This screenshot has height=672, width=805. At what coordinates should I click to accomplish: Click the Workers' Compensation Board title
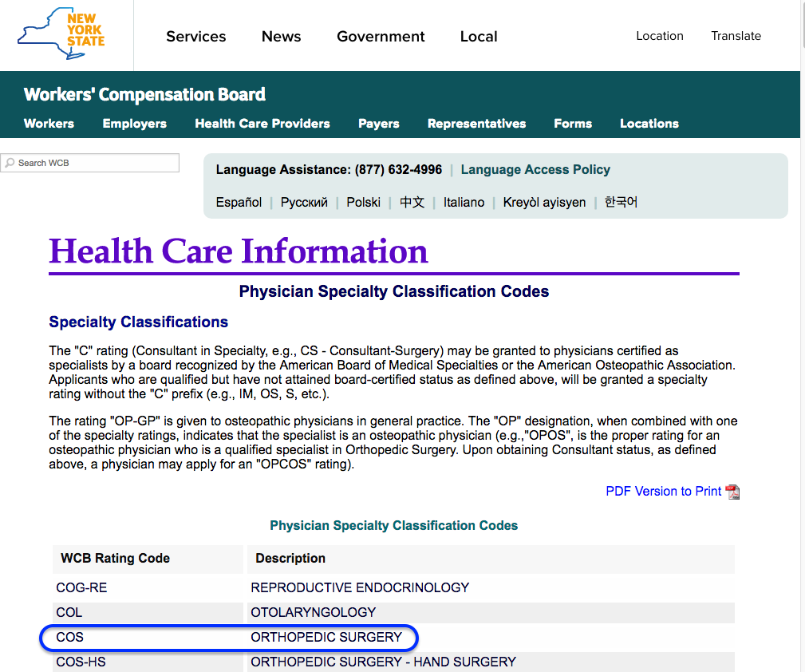coord(144,94)
